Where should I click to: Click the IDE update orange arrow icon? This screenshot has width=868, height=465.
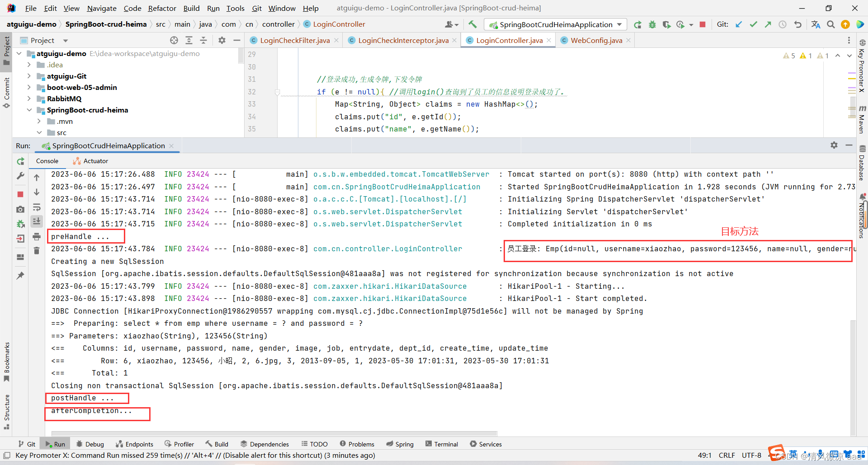(845, 24)
